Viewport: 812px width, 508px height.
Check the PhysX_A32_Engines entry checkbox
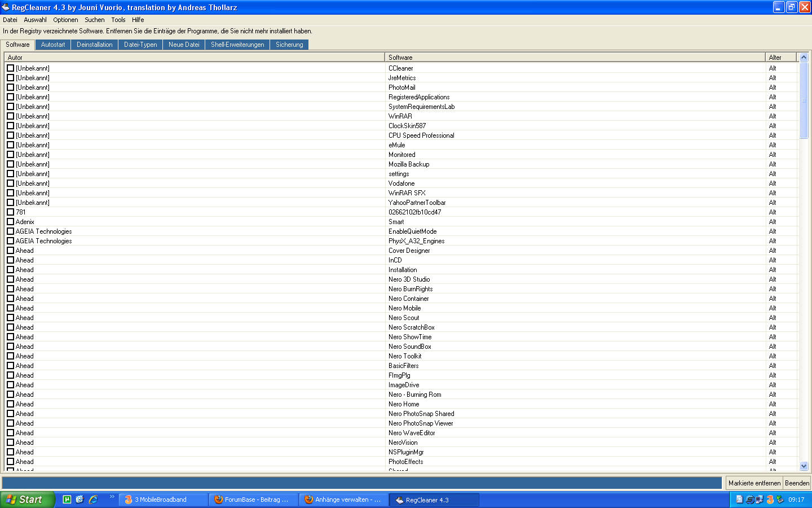10,240
